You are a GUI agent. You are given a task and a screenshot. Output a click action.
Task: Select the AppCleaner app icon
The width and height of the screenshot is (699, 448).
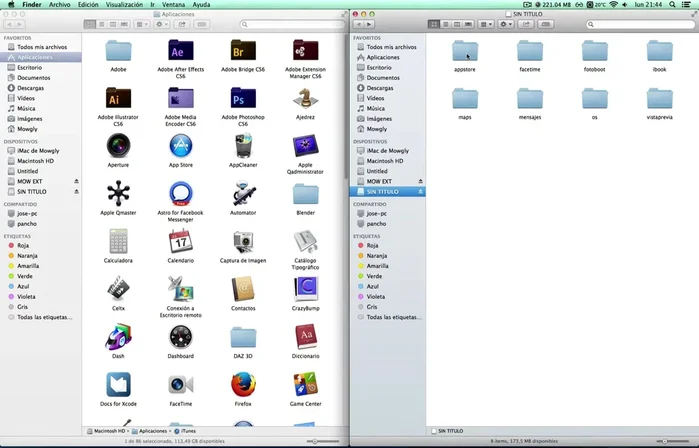243,146
